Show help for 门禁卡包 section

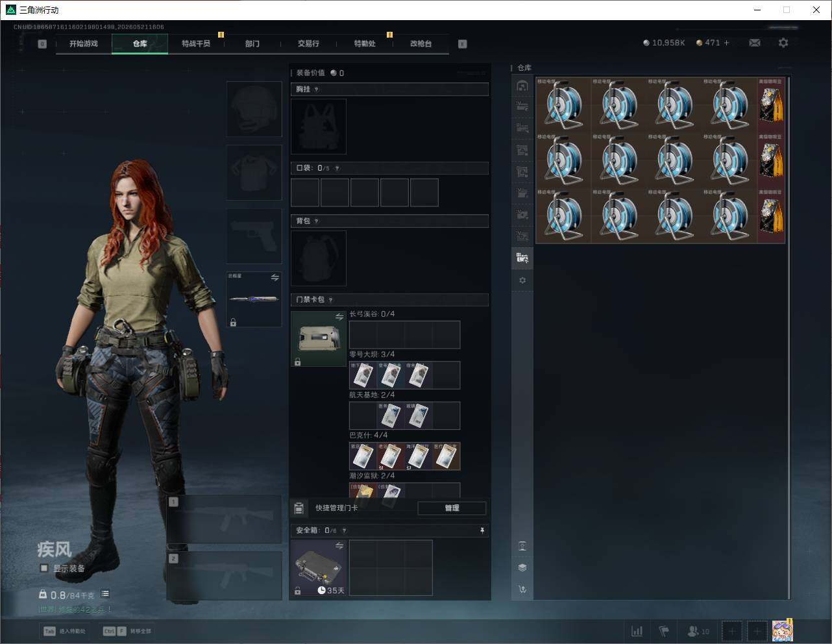[x=331, y=300]
